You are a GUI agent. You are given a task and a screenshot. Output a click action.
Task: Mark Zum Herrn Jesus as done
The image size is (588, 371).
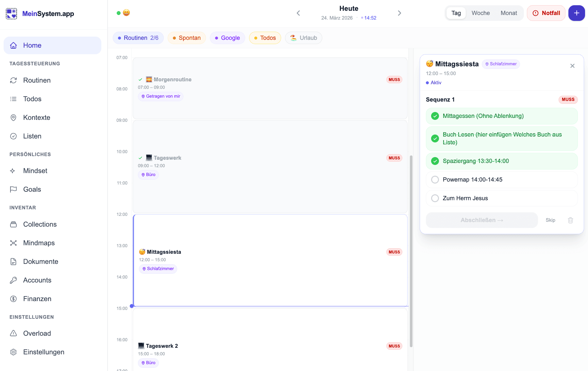[435, 198]
